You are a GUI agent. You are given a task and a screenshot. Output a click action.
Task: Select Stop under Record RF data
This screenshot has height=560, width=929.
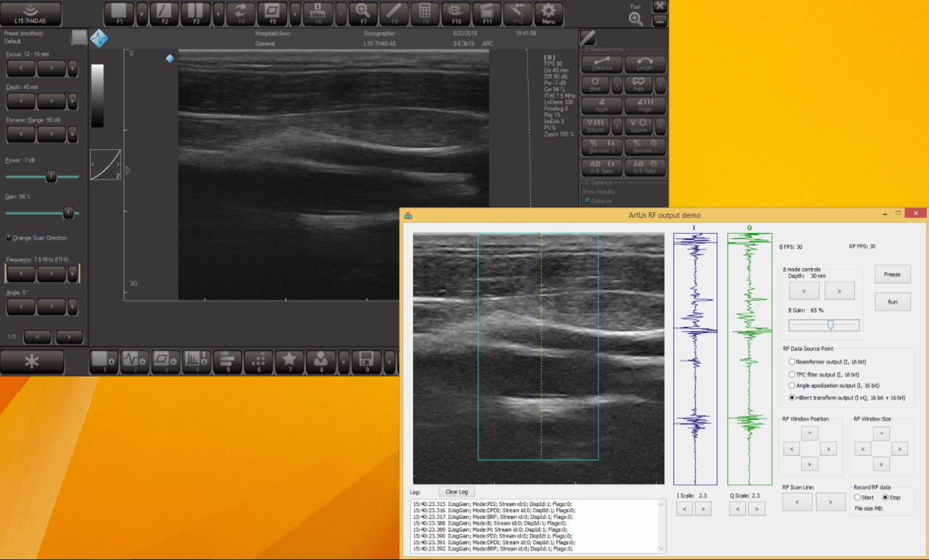[885, 497]
